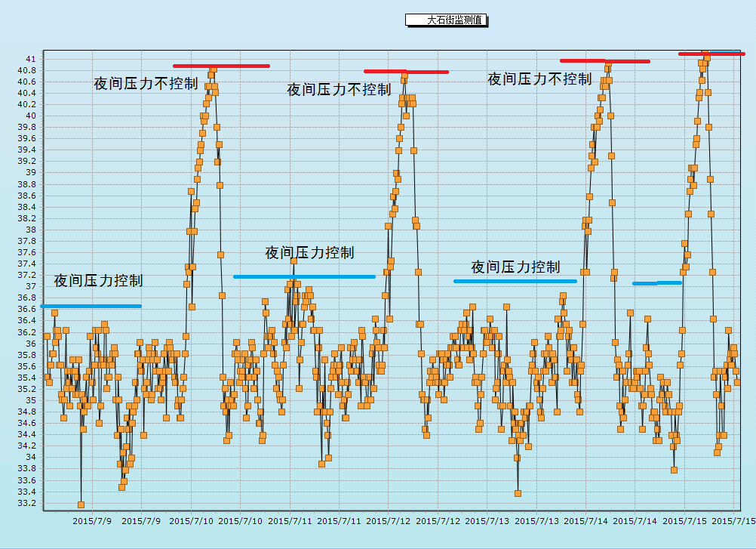Screen dimensions: 756x549
Task: Click the y-axis label 35.4
Action: click(x=27, y=378)
